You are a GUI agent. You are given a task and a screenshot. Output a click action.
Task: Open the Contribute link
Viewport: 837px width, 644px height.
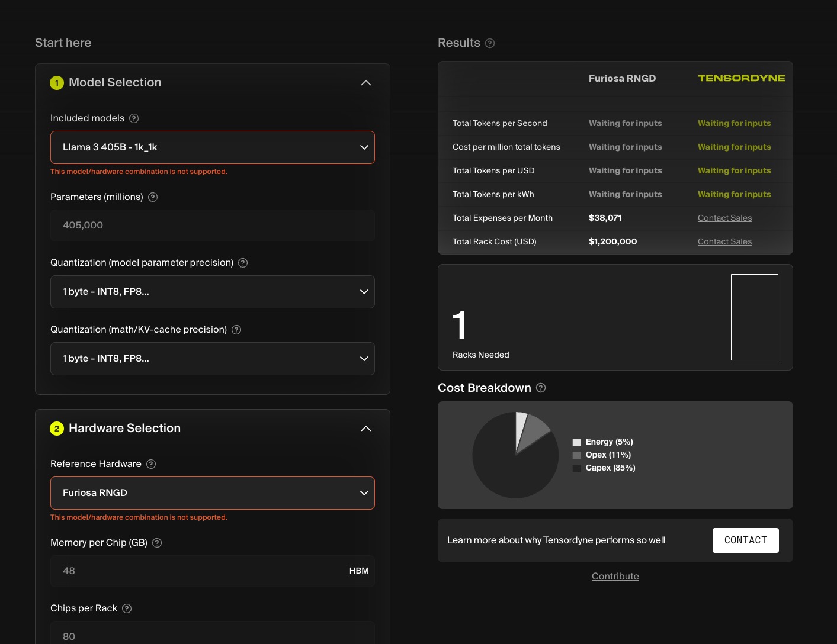(x=615, y=577)
